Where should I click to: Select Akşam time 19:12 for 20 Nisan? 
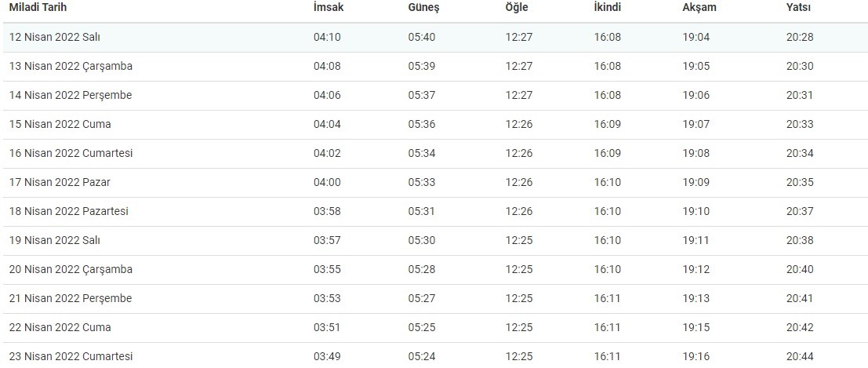pyautogui.click(x=695, y=270)
